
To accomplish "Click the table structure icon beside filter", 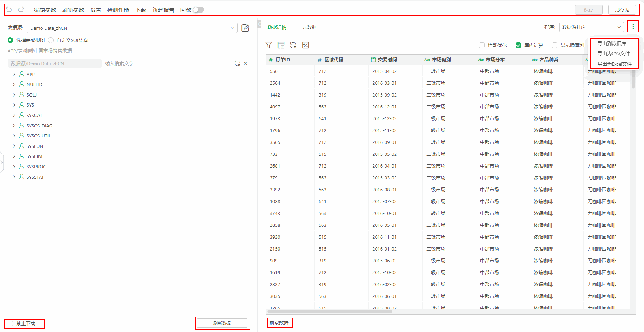I will tap(281, 45).
